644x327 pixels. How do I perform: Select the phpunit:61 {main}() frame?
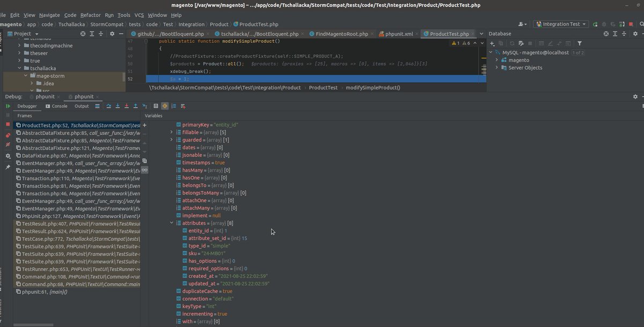(x=78, y=292)
